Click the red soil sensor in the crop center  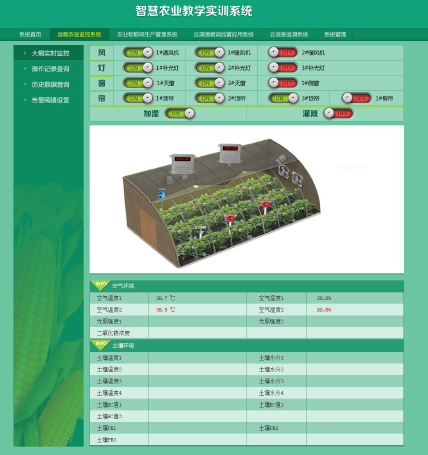pos(230,219)
